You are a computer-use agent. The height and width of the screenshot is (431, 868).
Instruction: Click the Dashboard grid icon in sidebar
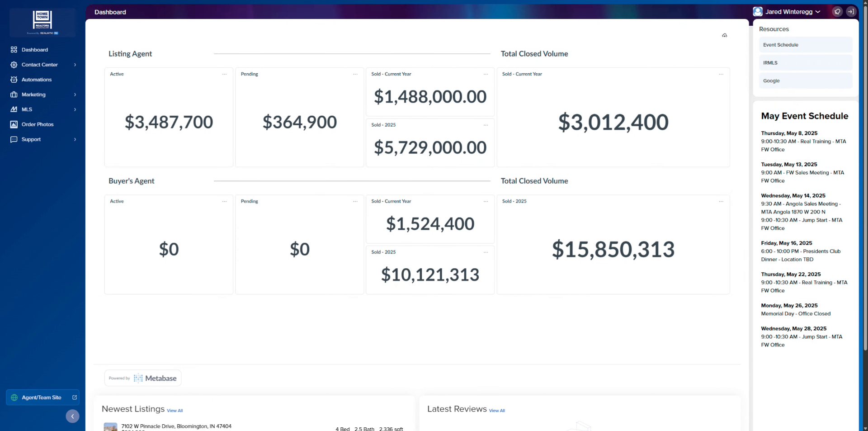tap(14, 50)
